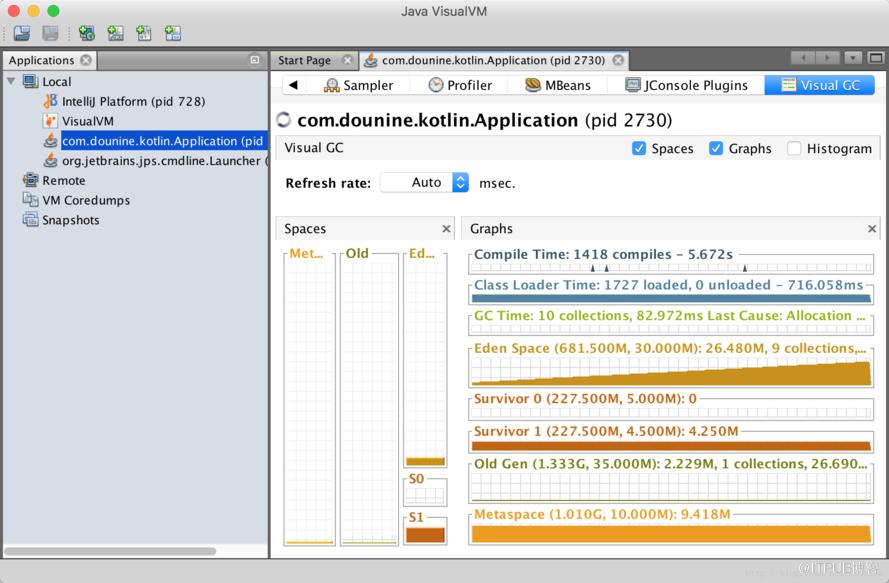This screenshot has height=583, width=889.
Task: Click the back arrow before Sampler
Action: pyautogui.click(x=293, y=85)
